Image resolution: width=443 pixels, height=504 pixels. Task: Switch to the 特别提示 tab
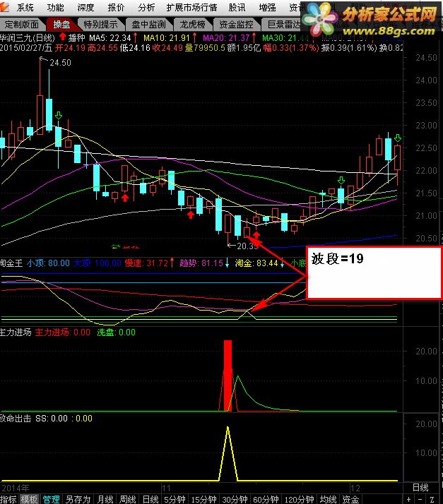[101, 24]
